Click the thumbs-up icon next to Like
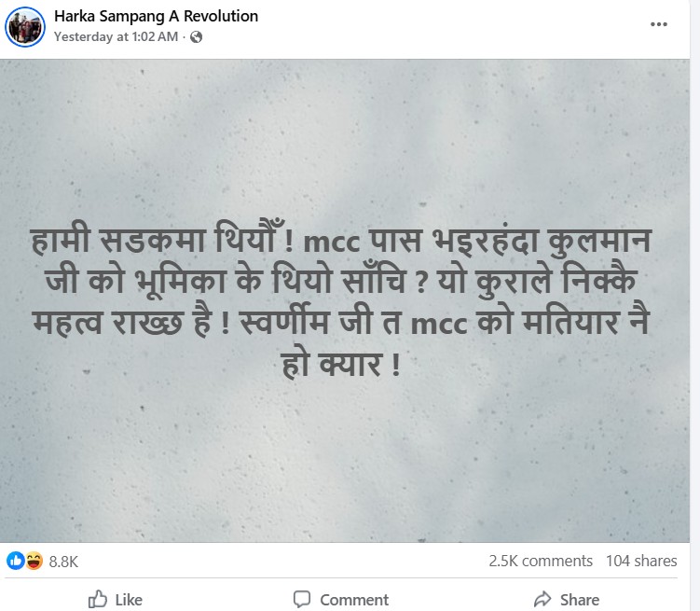The image size is (700, 611). (x=98, y=599)
